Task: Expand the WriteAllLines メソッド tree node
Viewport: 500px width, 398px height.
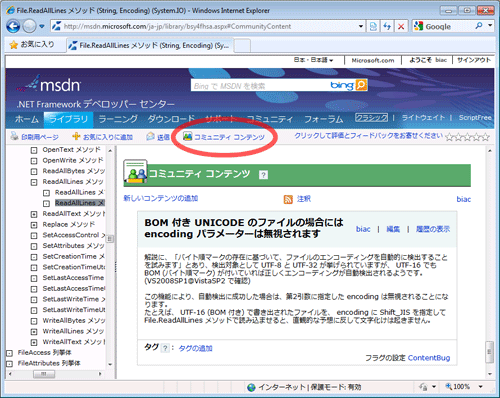Action: tap(34, 332)
